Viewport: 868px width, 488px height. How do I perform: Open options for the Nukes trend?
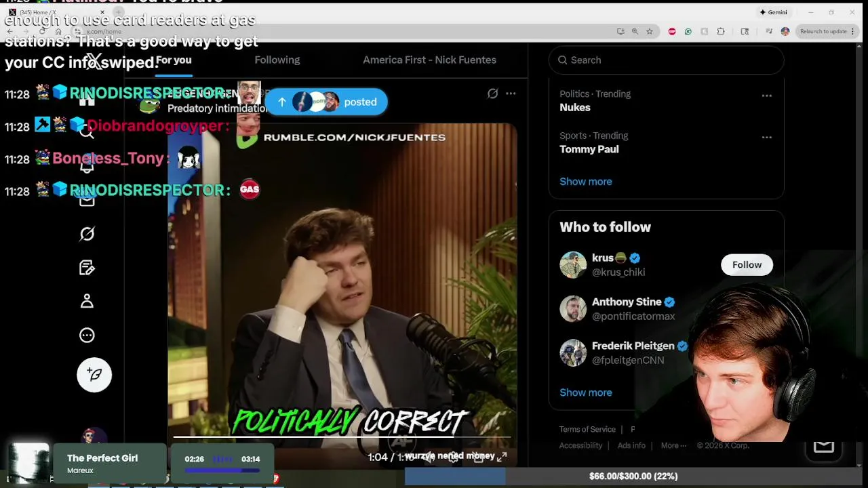767,96
